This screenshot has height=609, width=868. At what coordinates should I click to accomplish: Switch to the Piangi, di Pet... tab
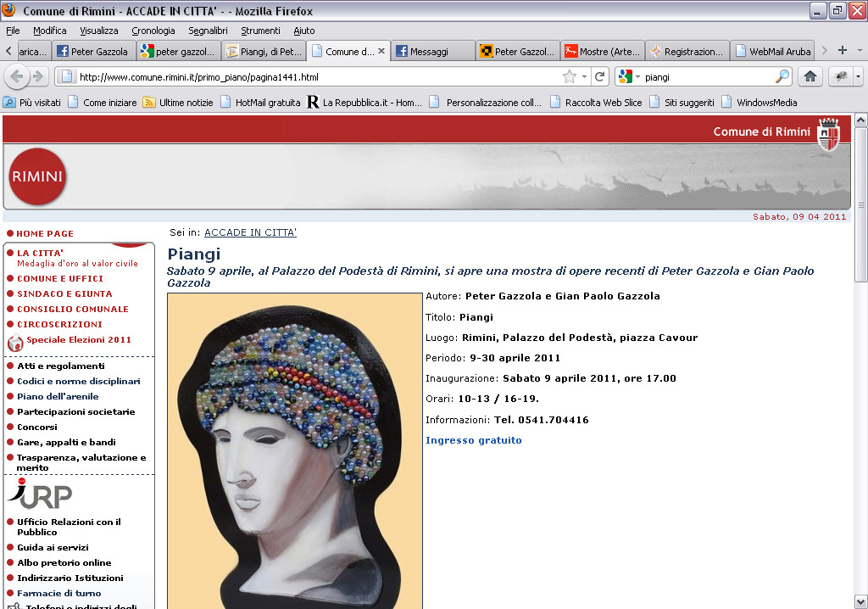coord(264,51)
